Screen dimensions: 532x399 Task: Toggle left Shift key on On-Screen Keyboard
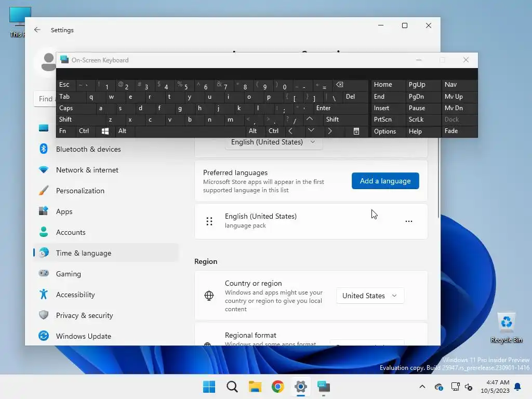[81, 119]
